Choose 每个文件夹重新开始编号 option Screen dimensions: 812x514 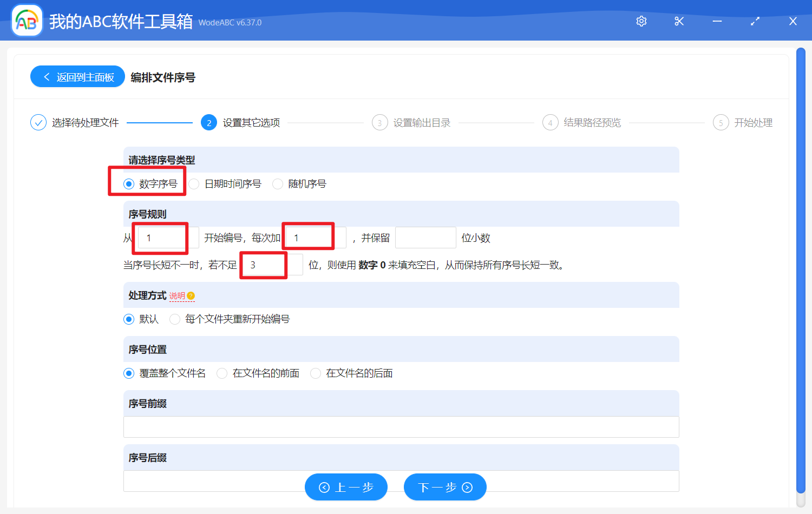pyautogui.click(x=175, y=319)
